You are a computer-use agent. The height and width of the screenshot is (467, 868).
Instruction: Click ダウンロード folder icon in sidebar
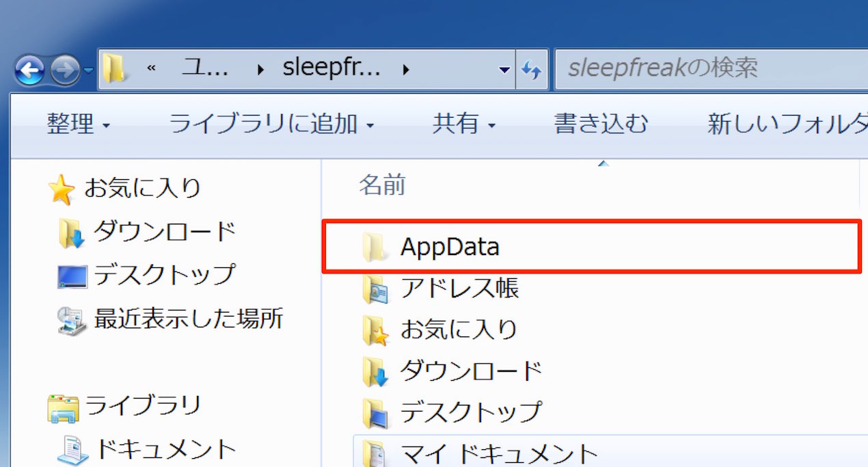point(72,234)
